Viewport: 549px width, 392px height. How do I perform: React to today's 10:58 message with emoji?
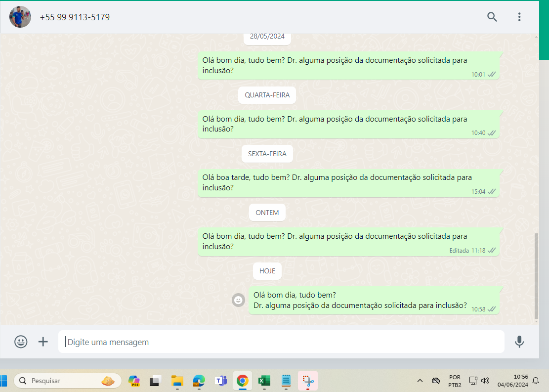239,300
